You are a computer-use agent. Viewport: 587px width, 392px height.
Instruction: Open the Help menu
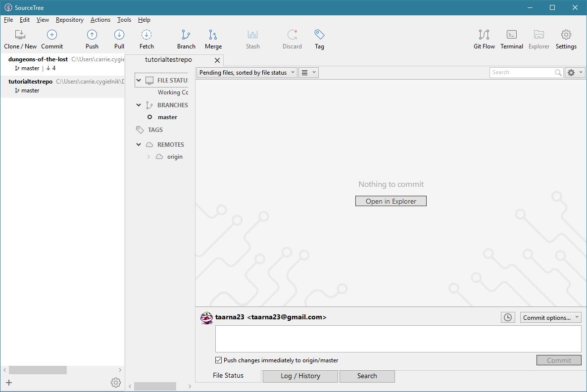pyautogui.click(x=144, y=20)
